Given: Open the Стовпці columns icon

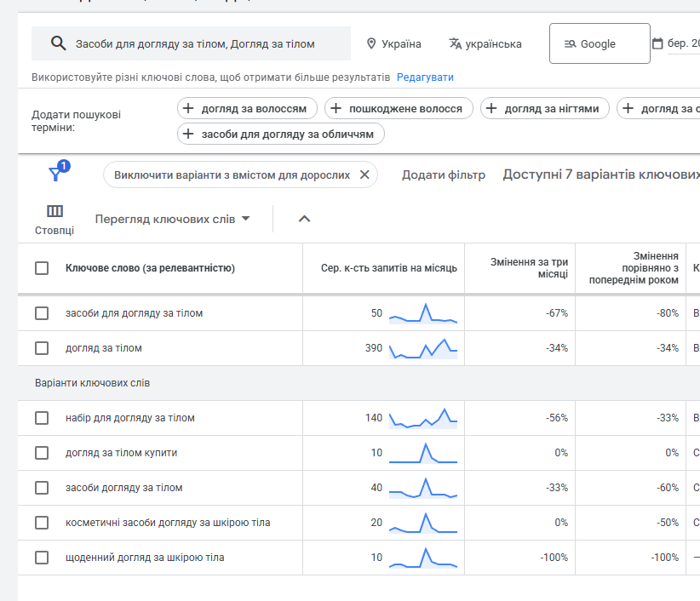Looking at the screenshot, I should click(x=55, y=211).
